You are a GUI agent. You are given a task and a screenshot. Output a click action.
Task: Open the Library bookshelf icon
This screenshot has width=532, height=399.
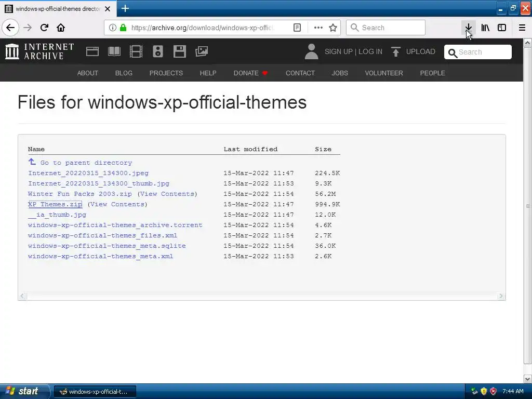(x=485, y=28)
